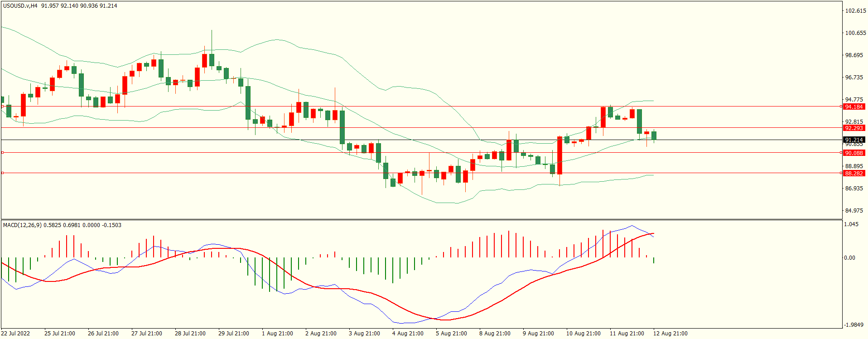Click the black 91.214 current price tag
The height and width of the screenshot is (339, 868).
tap(854, 140)
